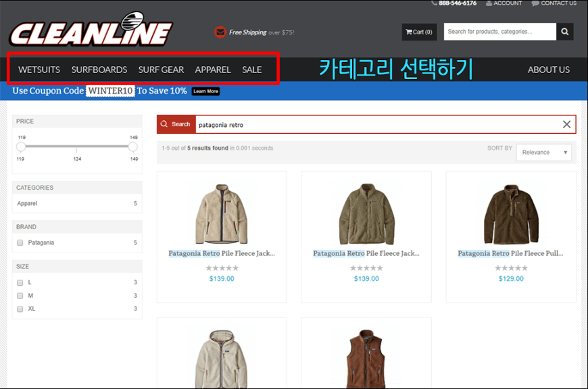The width and height of the screenshot is (588, 389).
Task: Clear the search with the X icon
Action: coord(566,124)
